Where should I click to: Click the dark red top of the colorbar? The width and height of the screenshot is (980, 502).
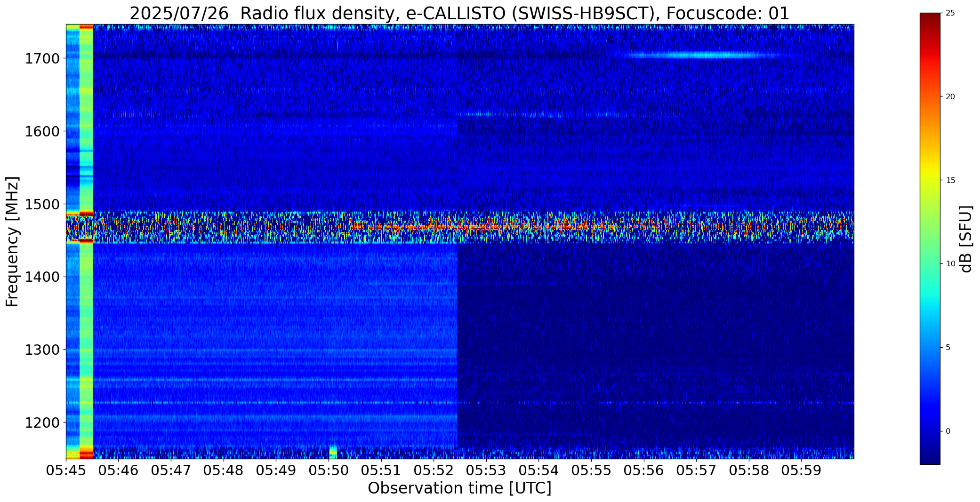pos(930,19)
